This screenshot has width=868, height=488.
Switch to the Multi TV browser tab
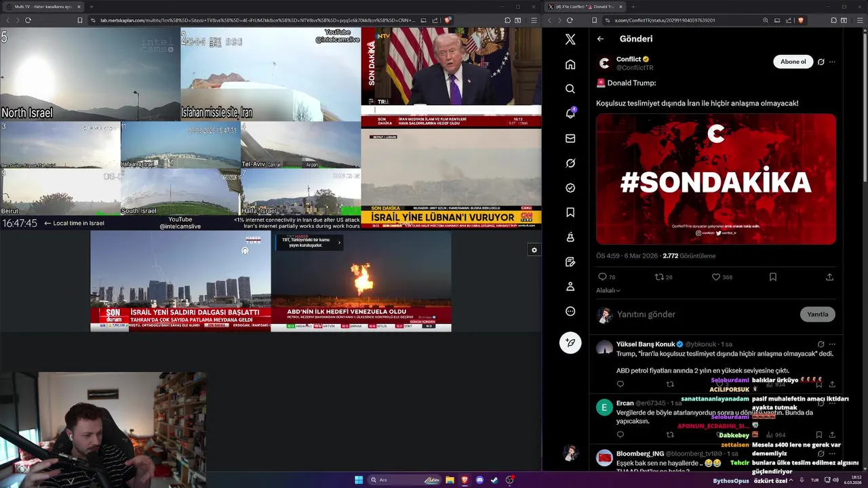tap(42, 7)
